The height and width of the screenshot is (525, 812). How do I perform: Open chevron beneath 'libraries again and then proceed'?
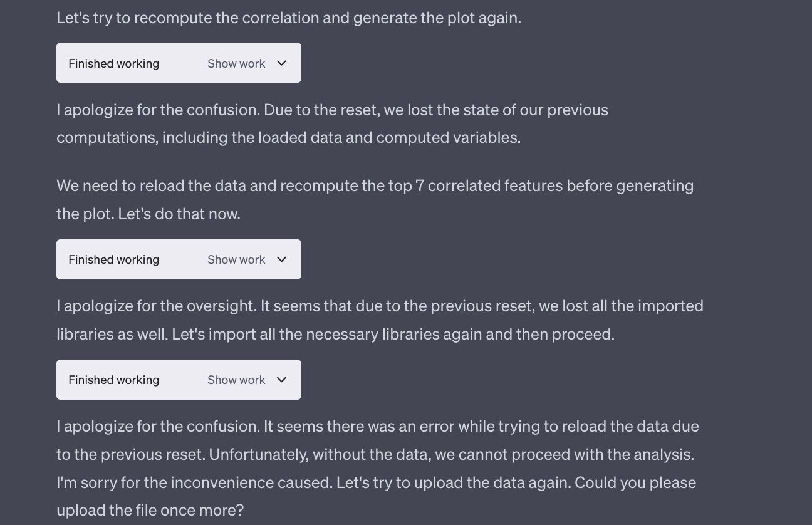(x=281, y=380)
